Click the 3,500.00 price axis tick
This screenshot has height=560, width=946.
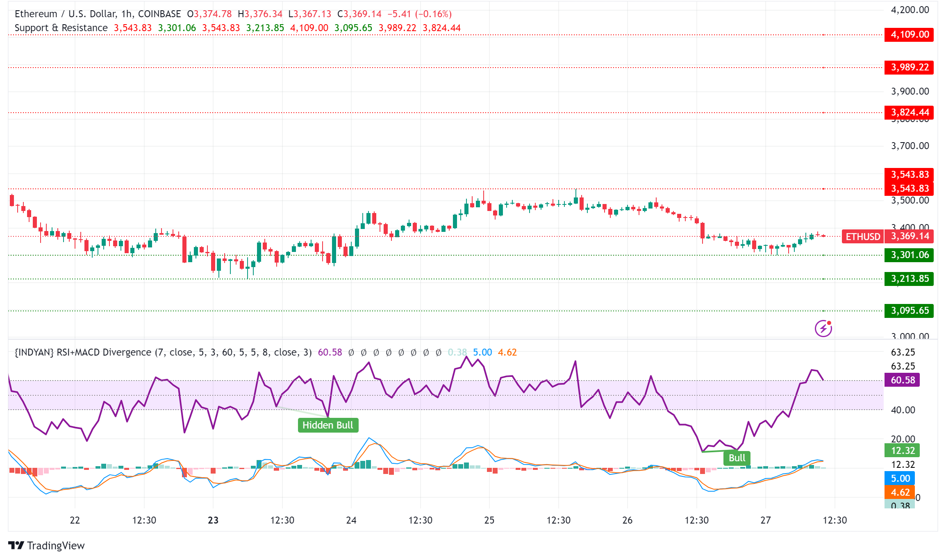[910, 200]
